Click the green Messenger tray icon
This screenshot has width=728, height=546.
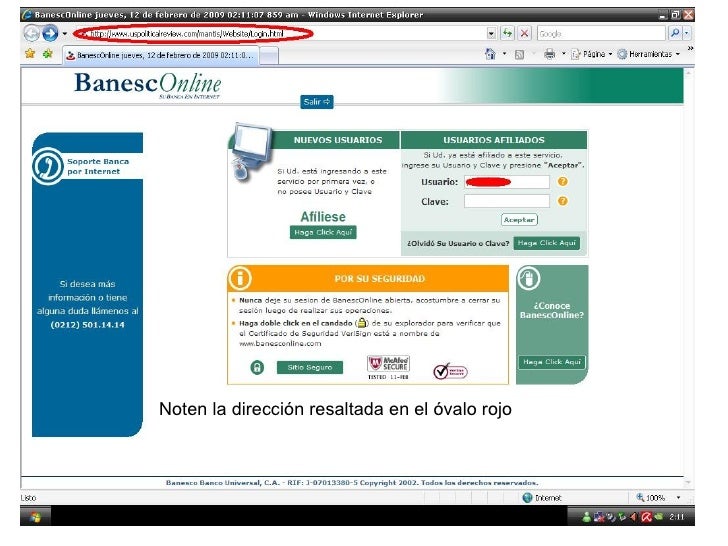pos(586,517)
